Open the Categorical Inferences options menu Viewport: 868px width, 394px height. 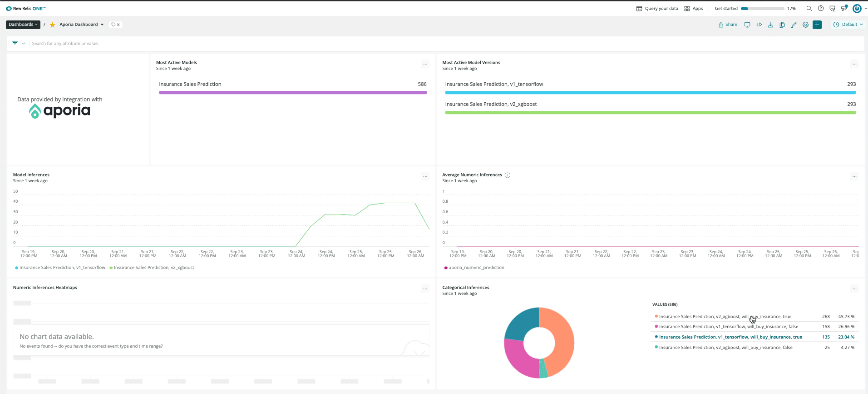tap(854, 289)
